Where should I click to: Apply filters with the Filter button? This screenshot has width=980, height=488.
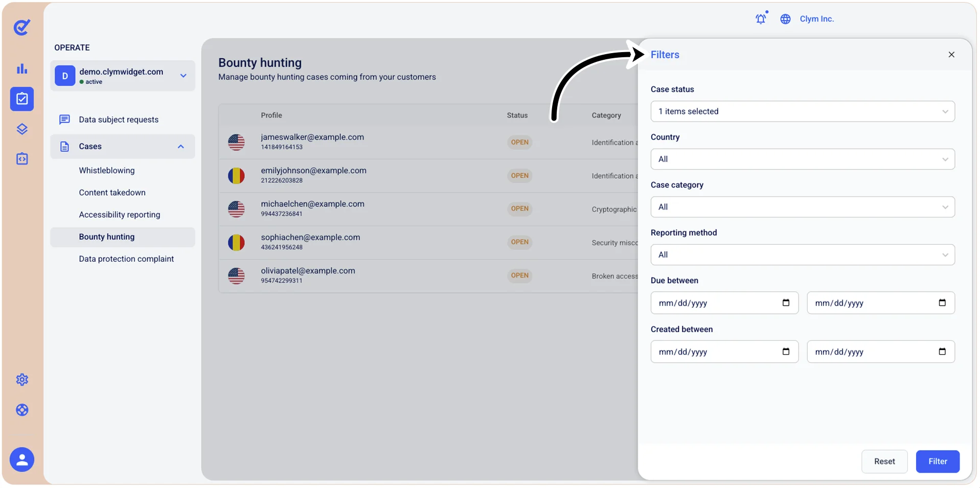(x=938, y=461)
